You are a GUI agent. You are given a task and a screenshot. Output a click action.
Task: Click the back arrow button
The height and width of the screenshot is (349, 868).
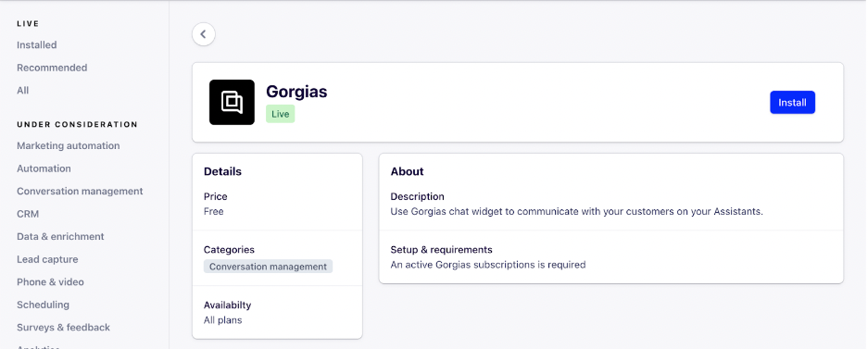pyautogui.click(x=203, y=34)
